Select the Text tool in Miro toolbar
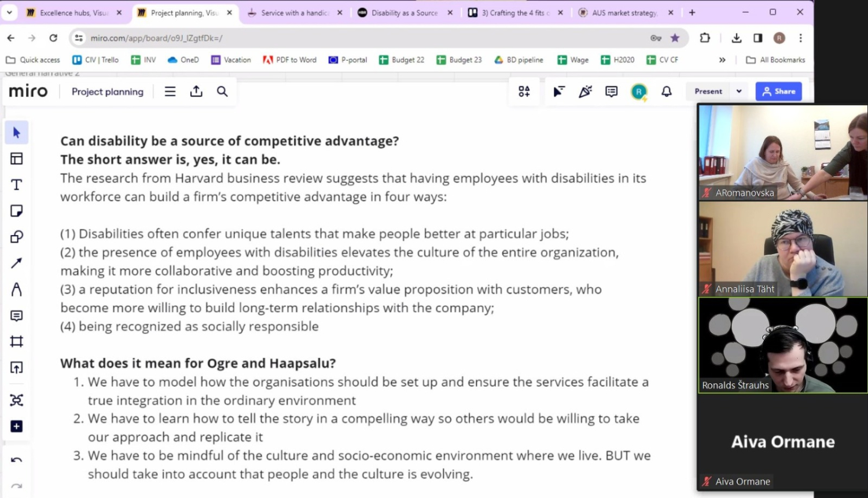The width and height of the screenshot is (868, 498). click(x=16, y=185)
